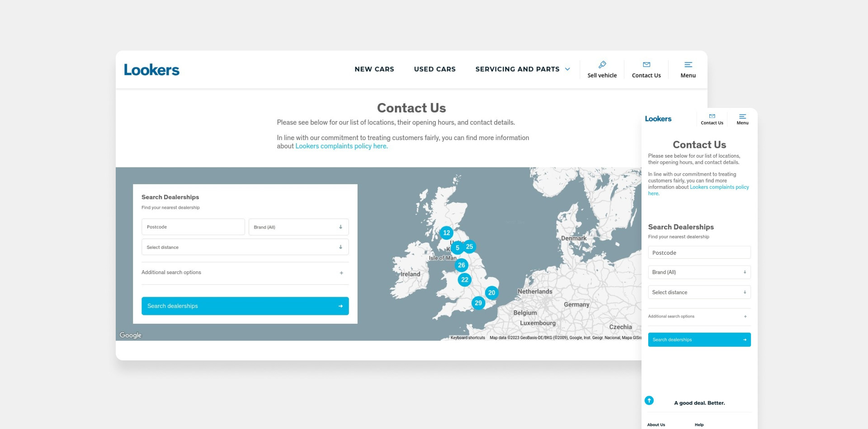This screenshot has width=868, height=429.
Task: Open the USED CARS menu item
Action: coord(435,69)
